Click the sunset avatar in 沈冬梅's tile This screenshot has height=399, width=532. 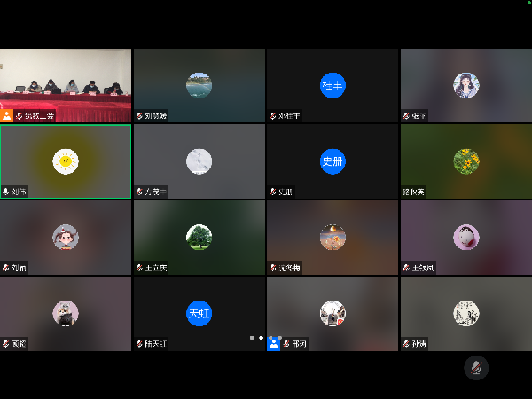pyautogui.click(x=332, y=237)
